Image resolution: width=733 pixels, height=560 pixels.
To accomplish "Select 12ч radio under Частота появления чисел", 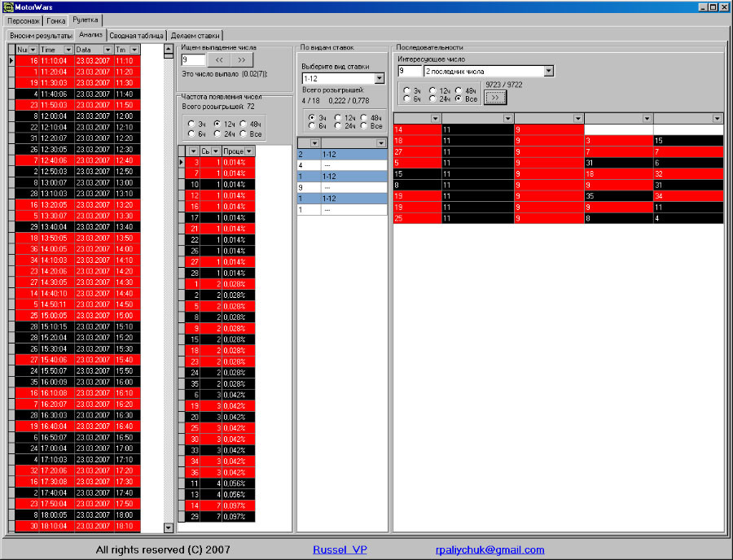I will click(217, 125).
